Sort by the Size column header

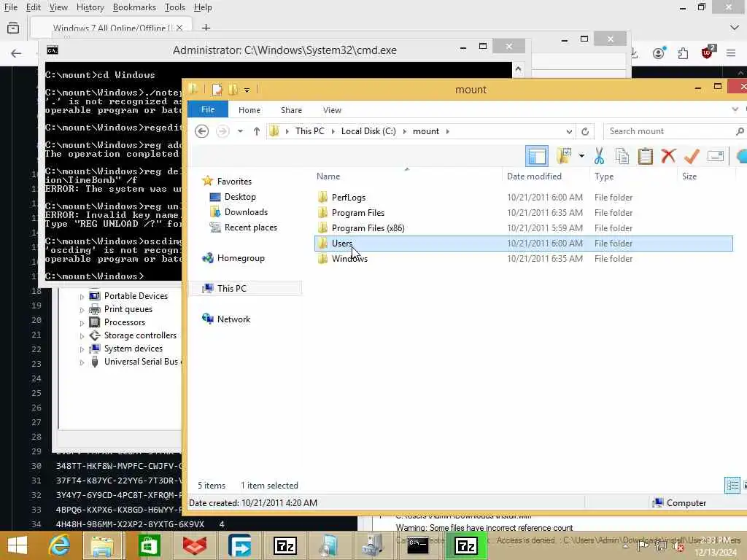[689, 176]
